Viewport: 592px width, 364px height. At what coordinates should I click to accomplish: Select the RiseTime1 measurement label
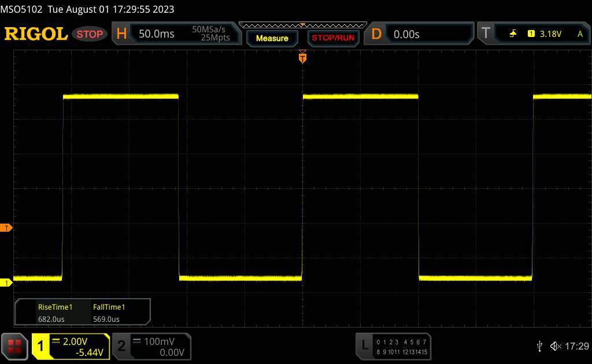pyautogui.click(x=55, y=307)
